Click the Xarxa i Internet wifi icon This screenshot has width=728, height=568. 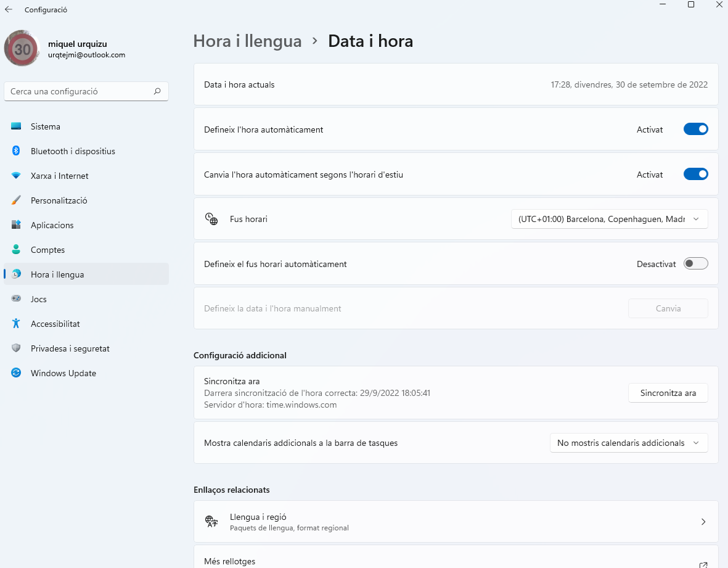17,176
